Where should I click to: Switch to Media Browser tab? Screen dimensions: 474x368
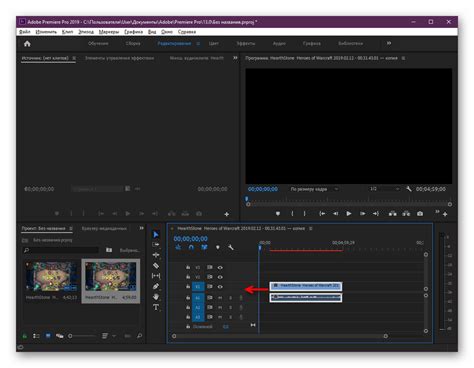[104, 228]
